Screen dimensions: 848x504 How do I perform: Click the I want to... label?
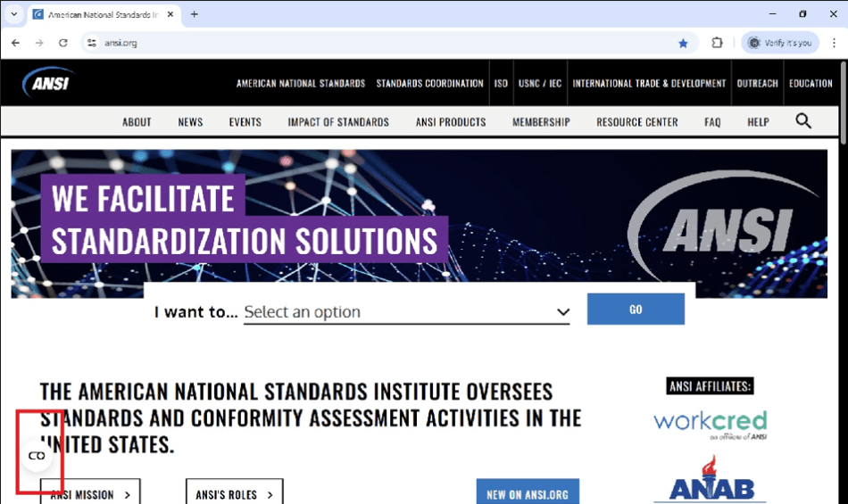tap(195, 312)
